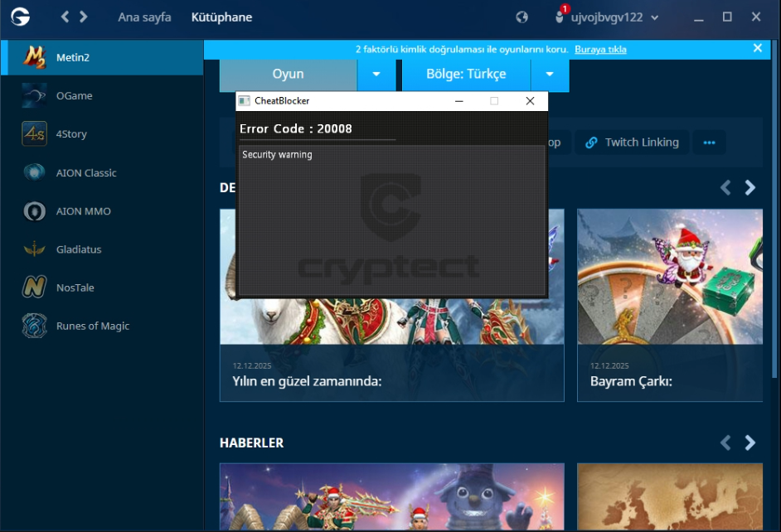Click the OGame game icon
Viewport: 781px width, 532px height.
click(34, 95)
